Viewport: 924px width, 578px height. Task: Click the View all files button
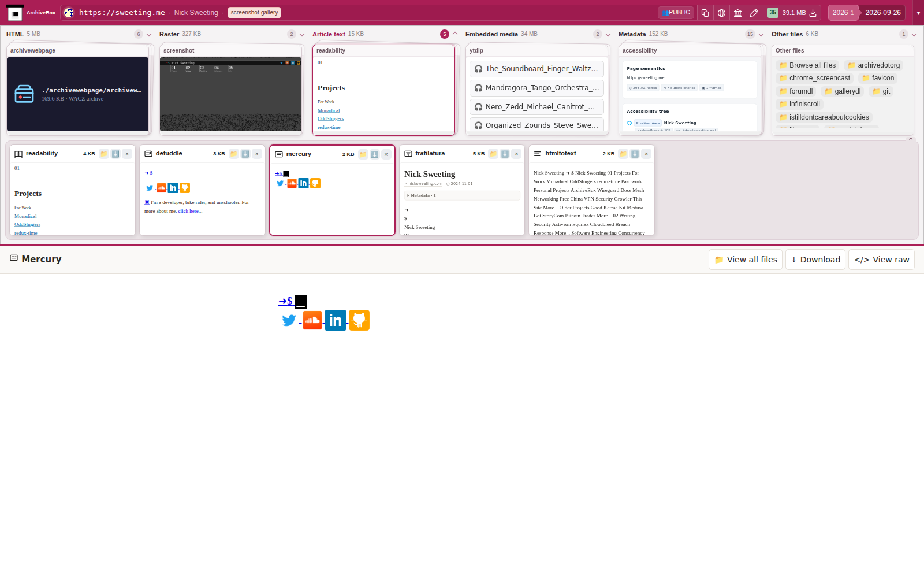click(x=746, y=260)
